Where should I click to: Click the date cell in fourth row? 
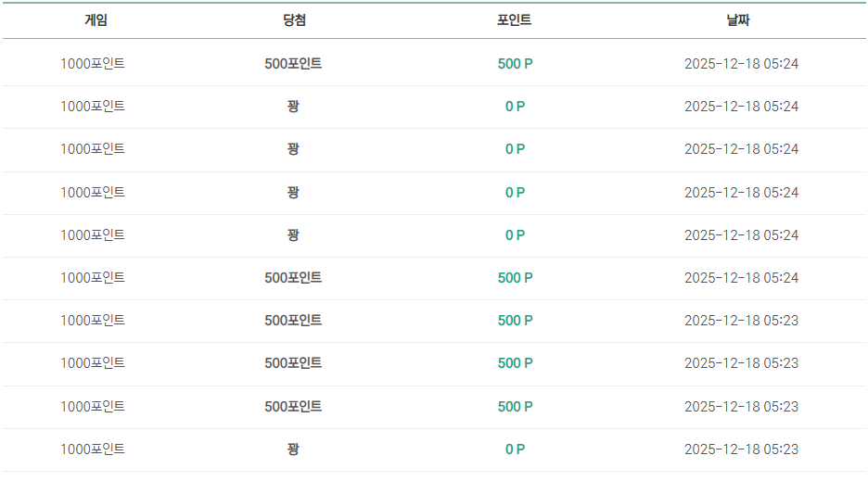pyautogui.click(x=741, y=192)
